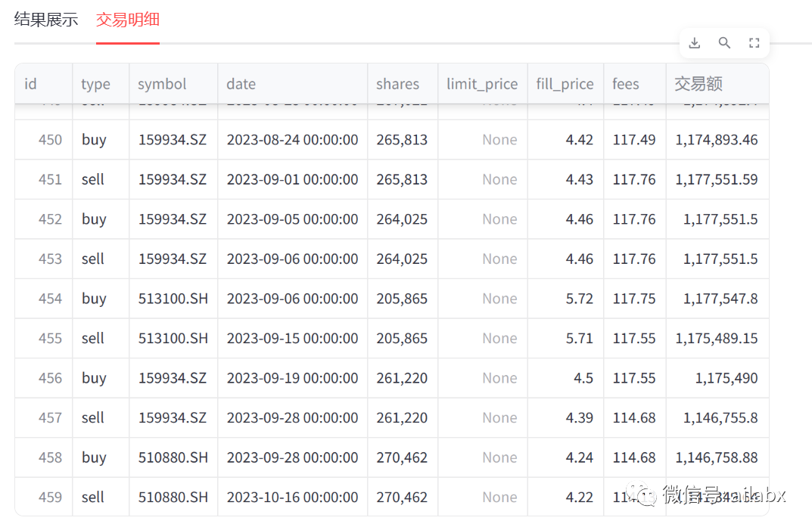Click type cell sell in row 459

(x=101, y=497)
